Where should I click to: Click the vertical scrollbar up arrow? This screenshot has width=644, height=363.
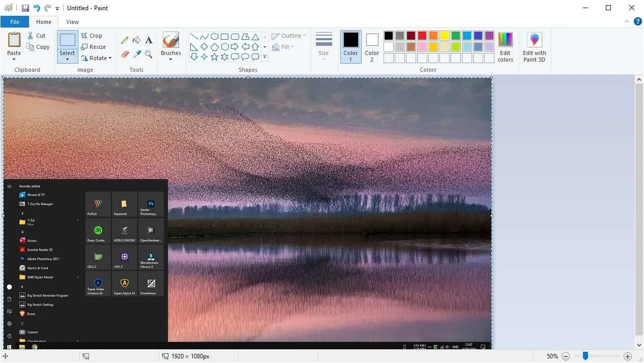[x=639, y=80]
